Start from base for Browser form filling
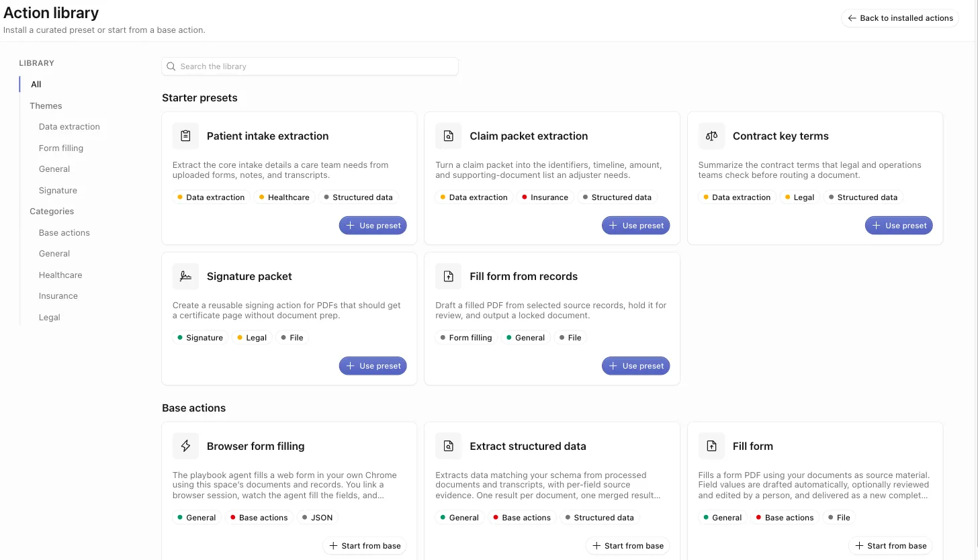The image size is (978, 560). [365, 546]
